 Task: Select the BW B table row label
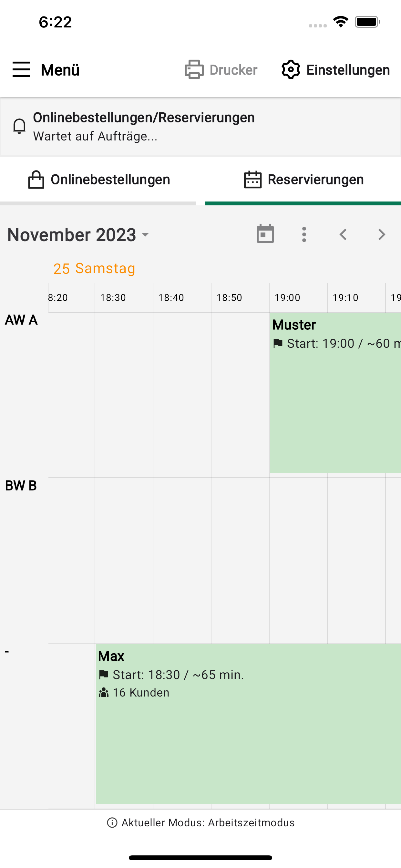(21, 486)
